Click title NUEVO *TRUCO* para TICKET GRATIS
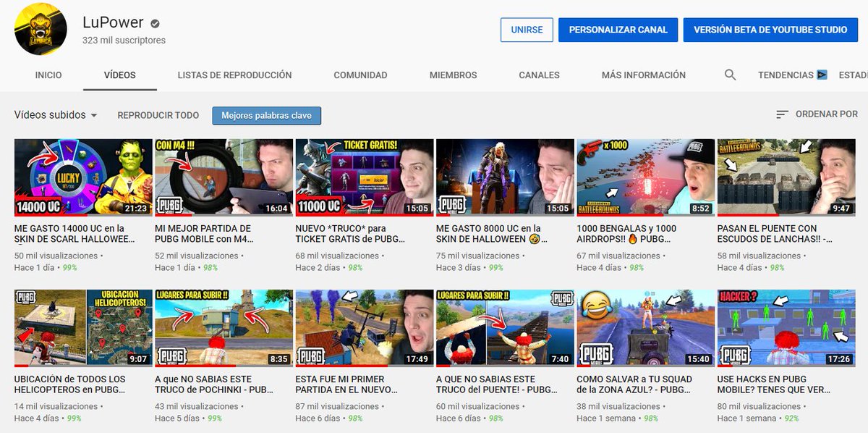868x433 pixels. pyautogui.click(x=351, y=233)
